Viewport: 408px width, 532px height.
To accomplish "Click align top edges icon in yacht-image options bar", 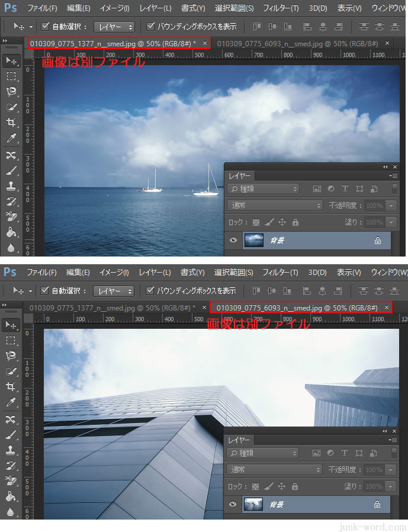I will click(257, 27).
